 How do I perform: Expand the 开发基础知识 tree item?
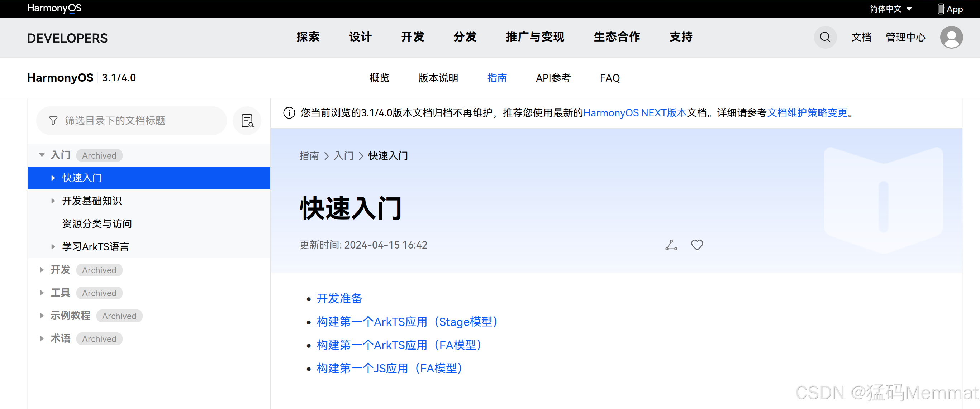click(53, 201)
